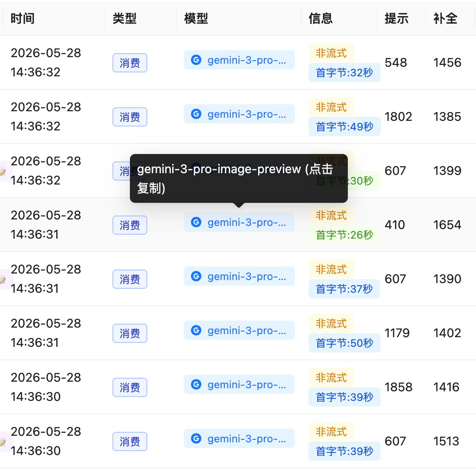Click 非流式 tag in the 1802-prompt row
This screenshot has height=472, width=476.
(x=331, y=107)
